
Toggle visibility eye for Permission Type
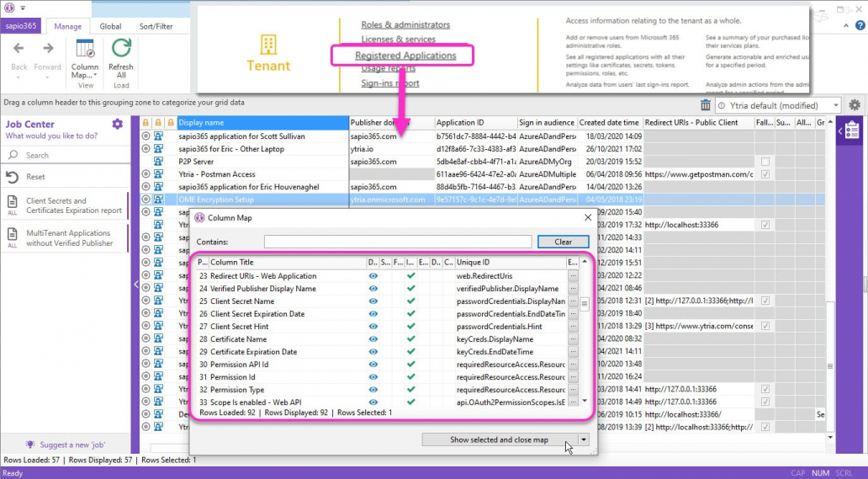[x=373, y=390]
